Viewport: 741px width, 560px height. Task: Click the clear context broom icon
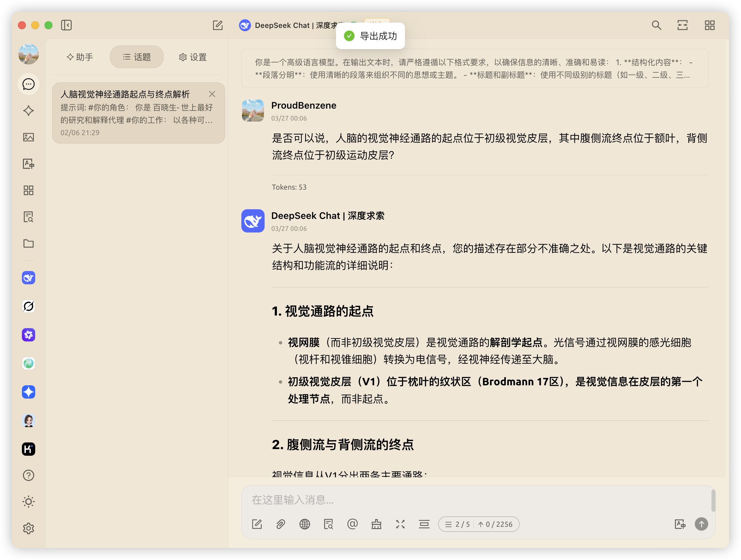(376, 524)
